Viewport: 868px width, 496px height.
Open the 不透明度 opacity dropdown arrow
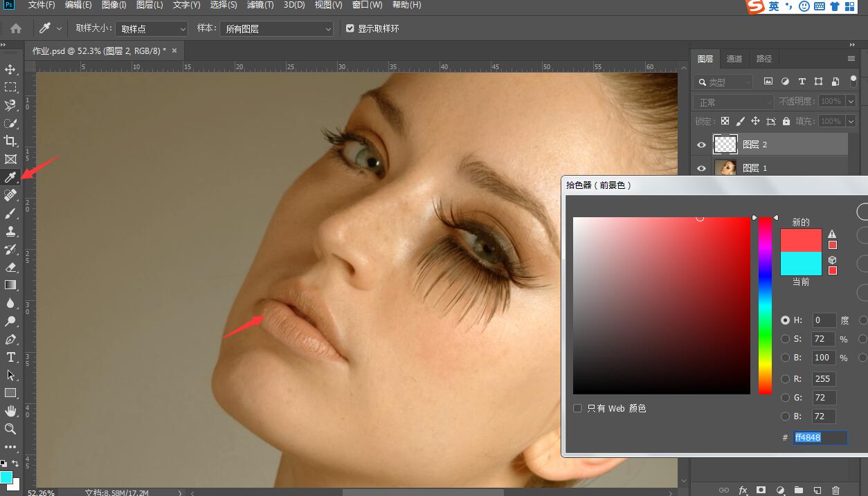click(x=851, y=102)
